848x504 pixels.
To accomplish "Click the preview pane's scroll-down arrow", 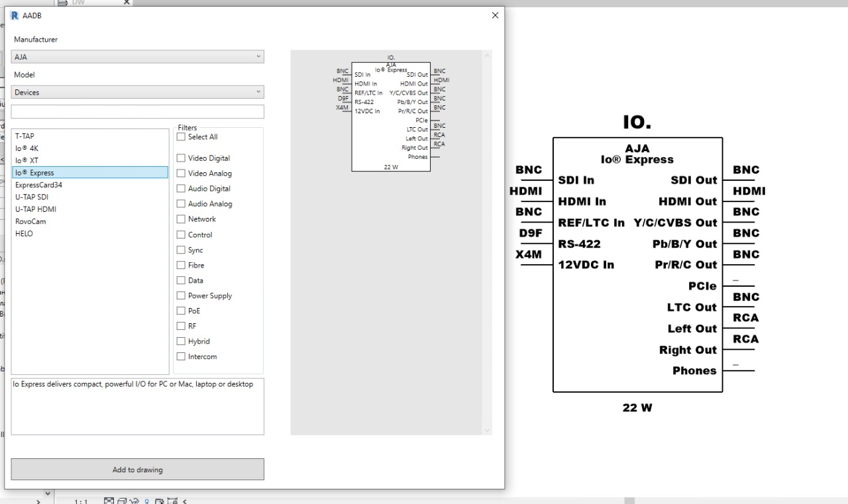I will pyautogui.click(x=488, y=430).
